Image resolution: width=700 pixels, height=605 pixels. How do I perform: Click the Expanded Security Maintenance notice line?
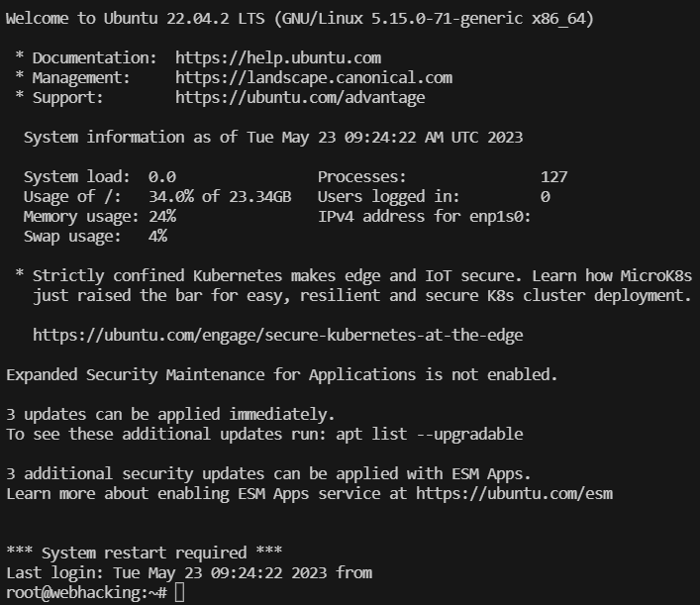282,375
